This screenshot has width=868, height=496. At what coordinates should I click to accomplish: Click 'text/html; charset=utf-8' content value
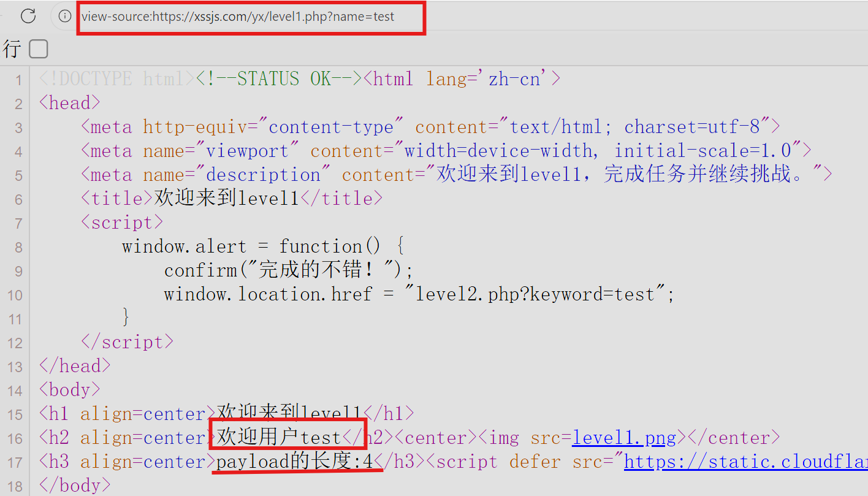(634, 127)
